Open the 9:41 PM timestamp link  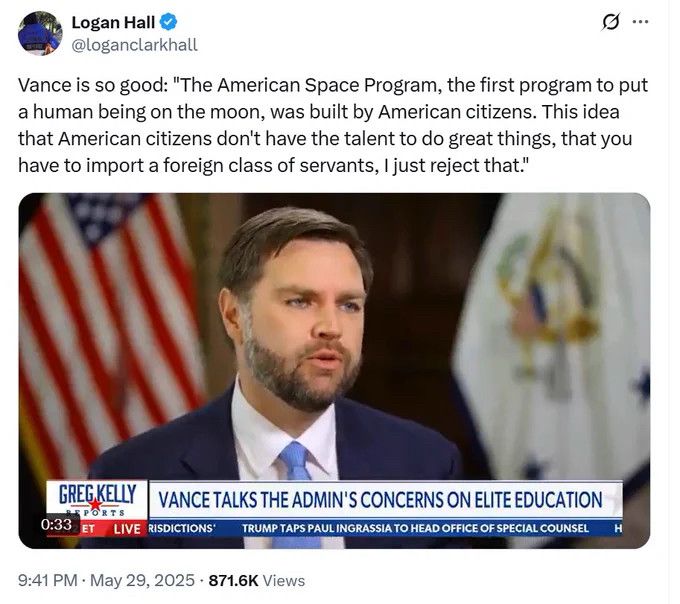point(48,580)
